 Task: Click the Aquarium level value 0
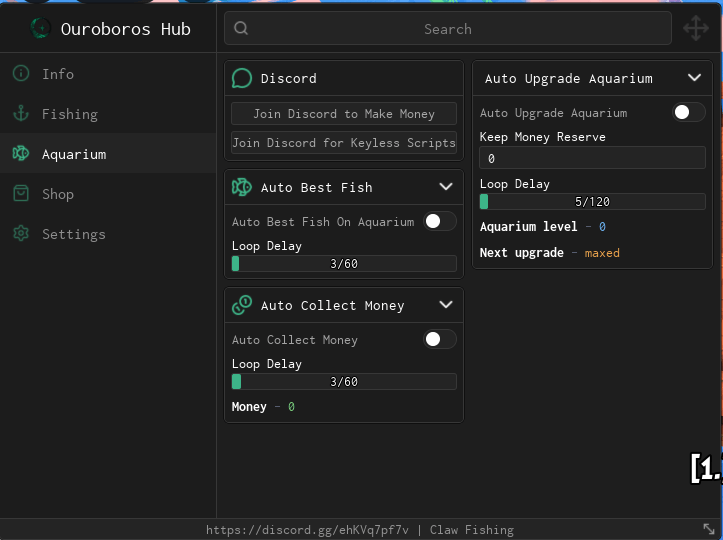click(602, 227)
